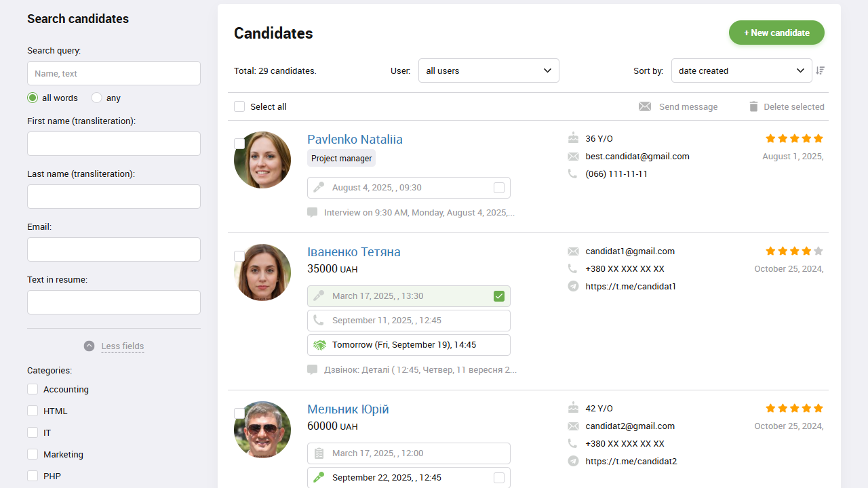Open the 'date created' sort dropdown
Image resolution: width=868 pixels, height=488 pixels.
click(741, 70)
